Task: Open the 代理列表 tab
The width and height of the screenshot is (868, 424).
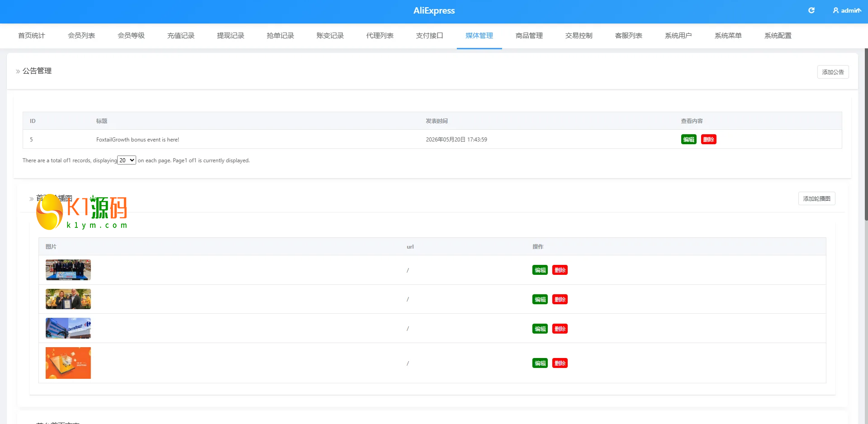Action: 380,36
